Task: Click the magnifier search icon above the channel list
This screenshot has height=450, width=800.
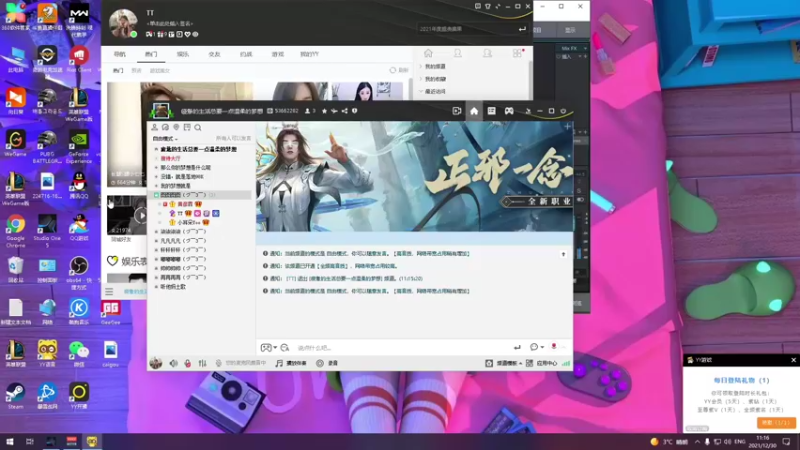Action: (x=197, y=128)
